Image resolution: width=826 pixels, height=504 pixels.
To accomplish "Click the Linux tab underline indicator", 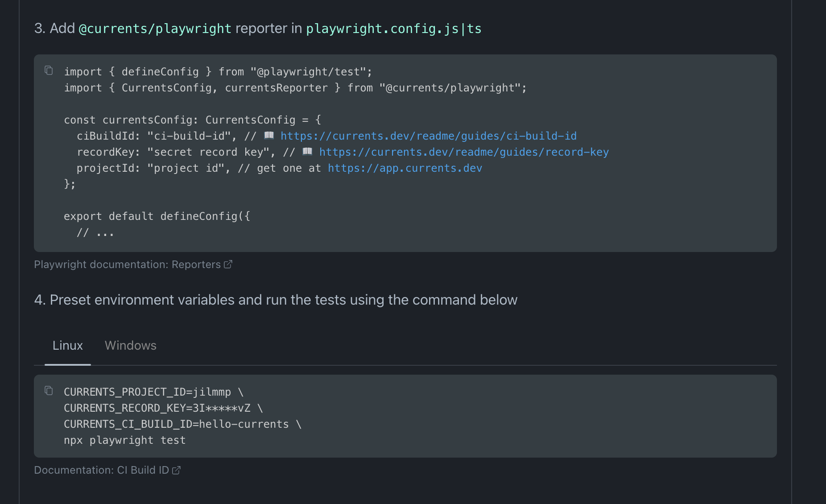I will click(x=67, y=365).
